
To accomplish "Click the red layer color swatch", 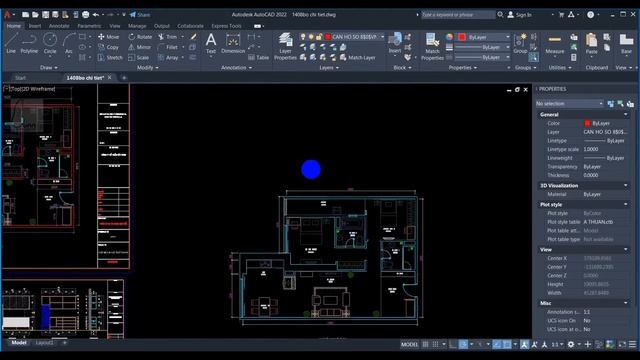I will 327,37.
